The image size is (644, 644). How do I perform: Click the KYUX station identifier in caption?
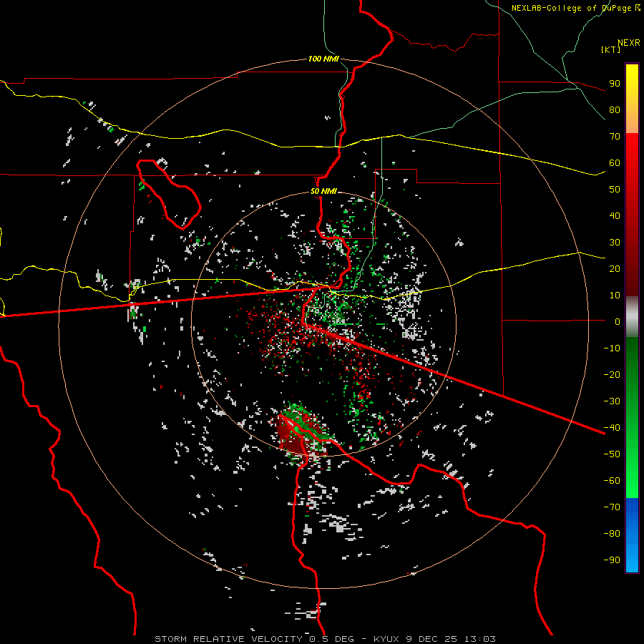click(387, 639)
